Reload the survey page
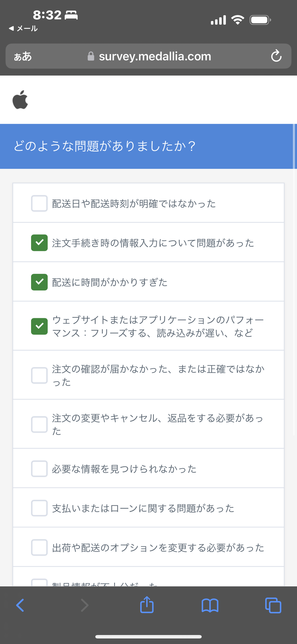297x644 pixels. pos(276,56)
